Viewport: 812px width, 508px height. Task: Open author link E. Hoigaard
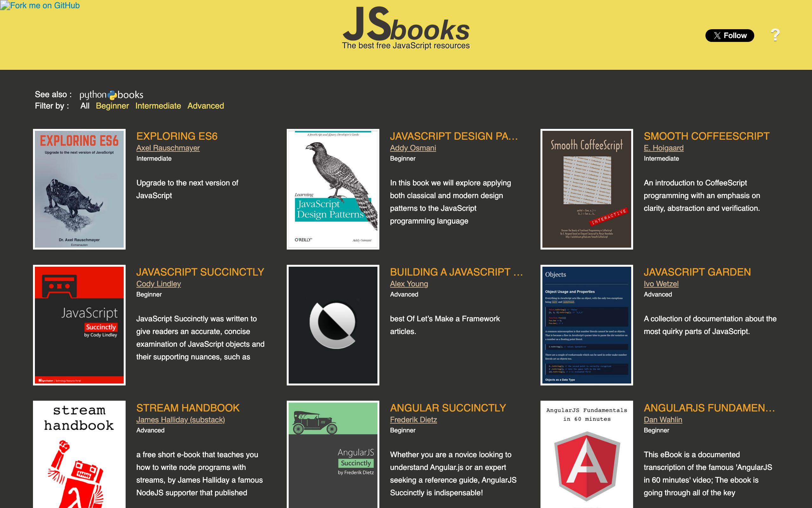pyautogui.click(x=663, y=148)
